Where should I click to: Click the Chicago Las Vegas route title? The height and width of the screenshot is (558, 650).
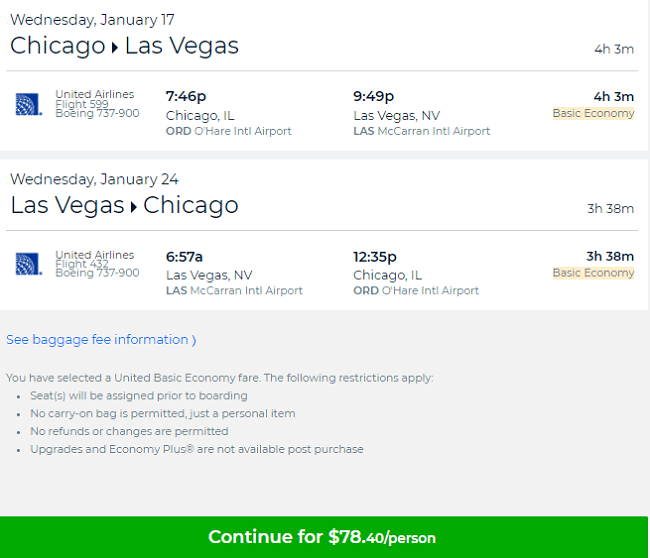124,46
